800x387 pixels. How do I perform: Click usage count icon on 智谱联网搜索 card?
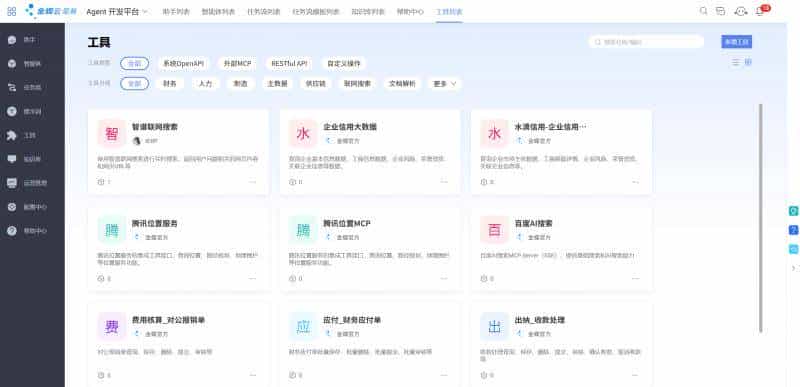pyautogui.click(x=101, y=182)
